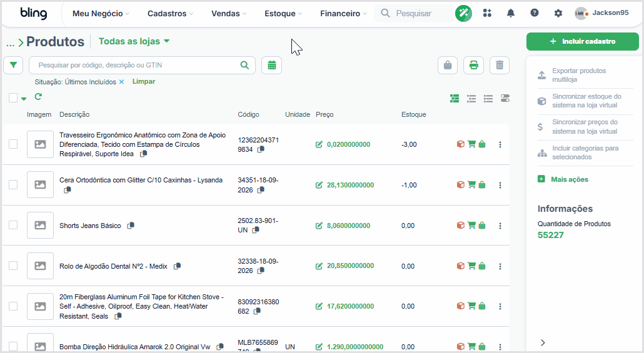Open the calendar date filter icon
The height and width of the screenshot is (353, 644).
coord(271,65)
